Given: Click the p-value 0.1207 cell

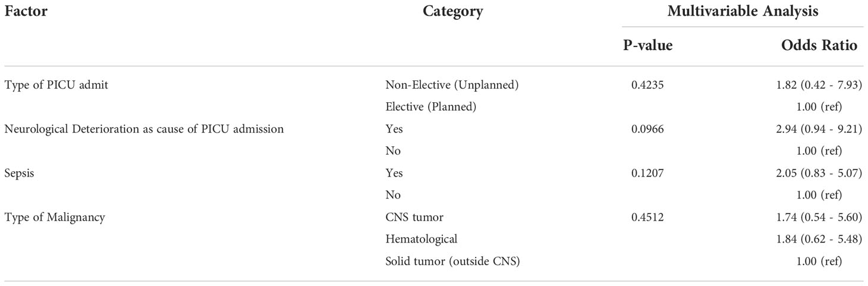Looking at the screenshot, I should point(646,173).
